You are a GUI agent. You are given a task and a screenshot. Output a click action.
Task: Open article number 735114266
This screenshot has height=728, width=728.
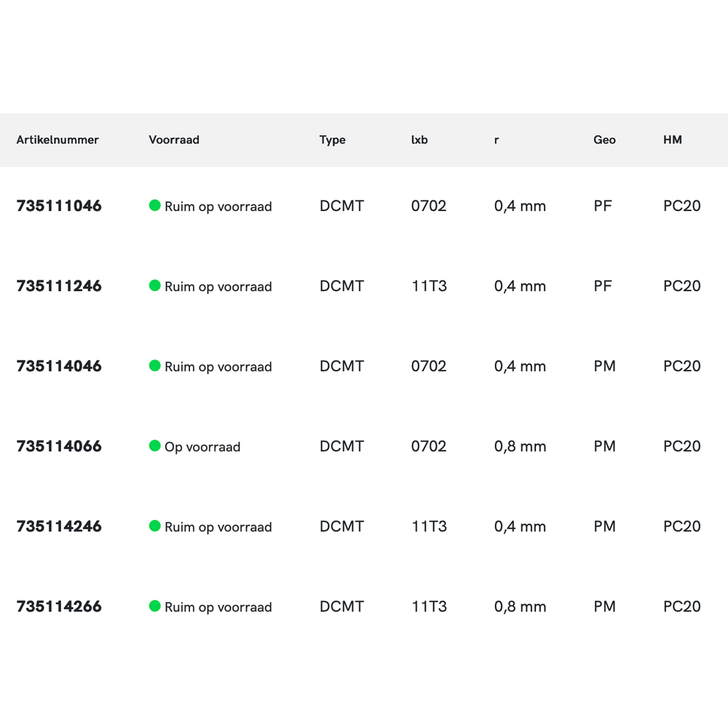[x=59, y=606]
